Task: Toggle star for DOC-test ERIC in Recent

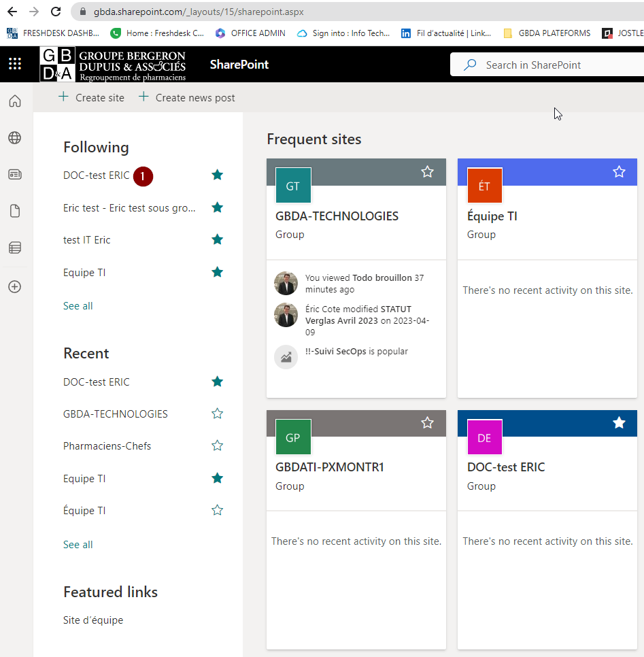Action: click(x=217, y=382)
